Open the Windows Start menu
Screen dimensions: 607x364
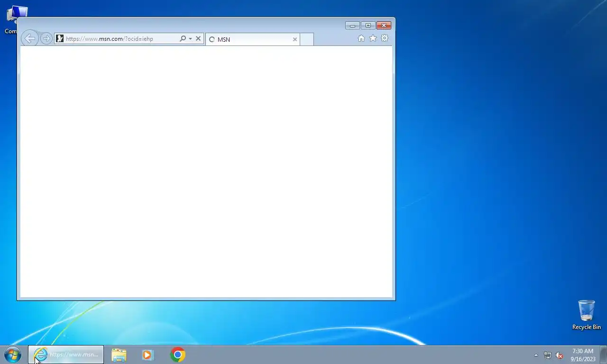tap(13, 355)
